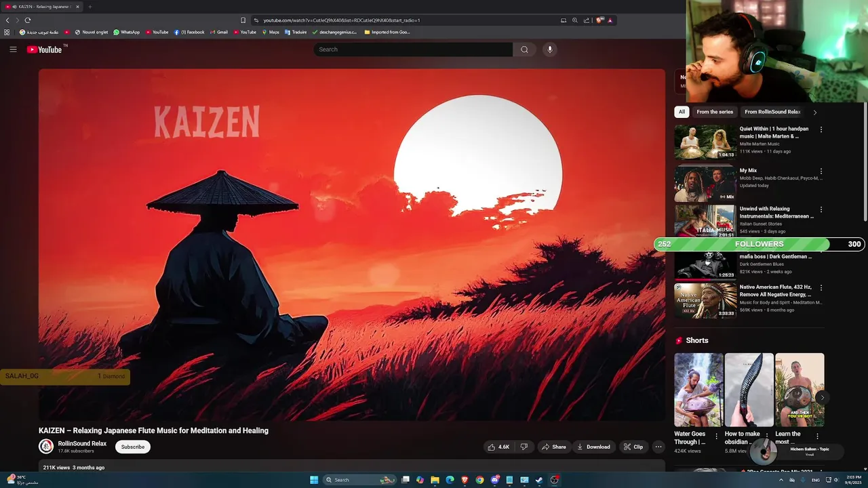Viewport: 868px width, 488px height.
Task: Click the Brave Shields lion icon
Action: tap(599, 20)
